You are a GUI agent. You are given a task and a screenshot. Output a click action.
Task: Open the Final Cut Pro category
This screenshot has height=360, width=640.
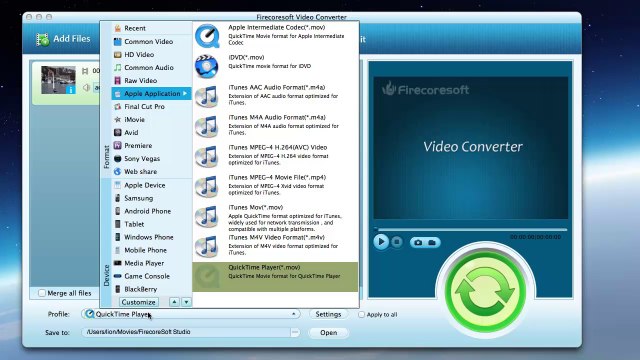click(151, 107)
